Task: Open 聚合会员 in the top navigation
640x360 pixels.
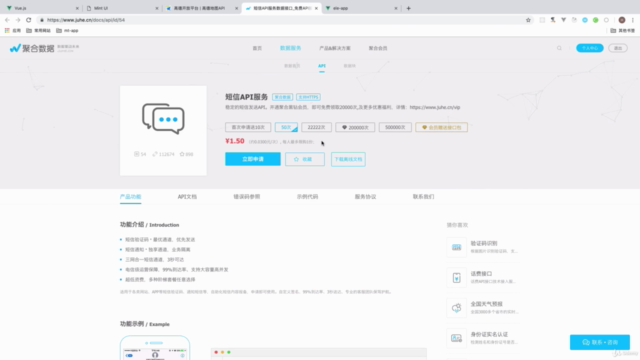Action: 378,48
